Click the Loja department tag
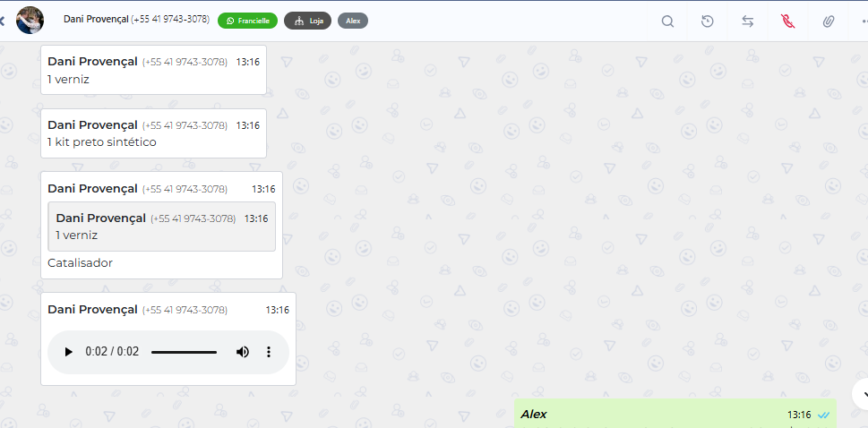This screenshot has height=428, width=868. pyautogui.click(x=308, y=20)
